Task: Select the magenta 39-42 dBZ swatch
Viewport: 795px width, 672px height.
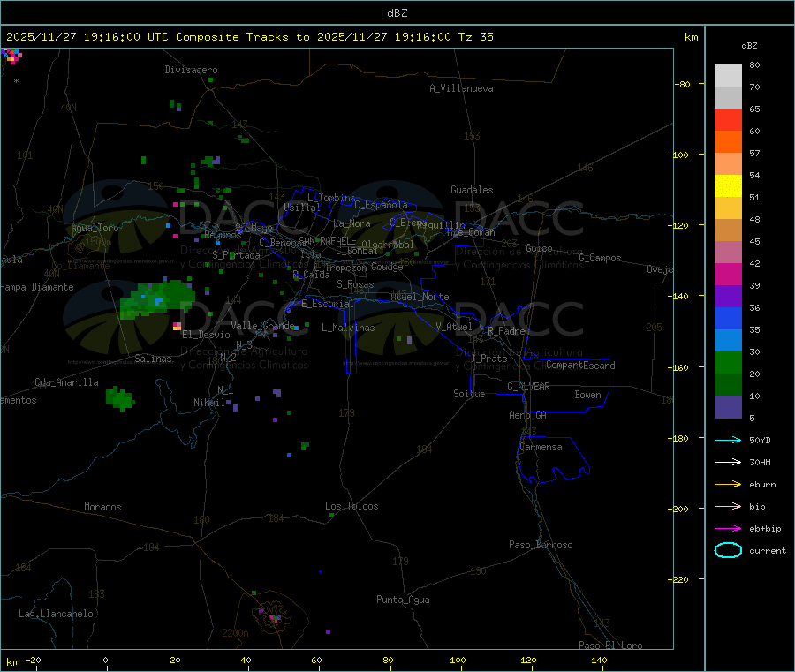Action: pyautogui.click(x=728, y=275)
